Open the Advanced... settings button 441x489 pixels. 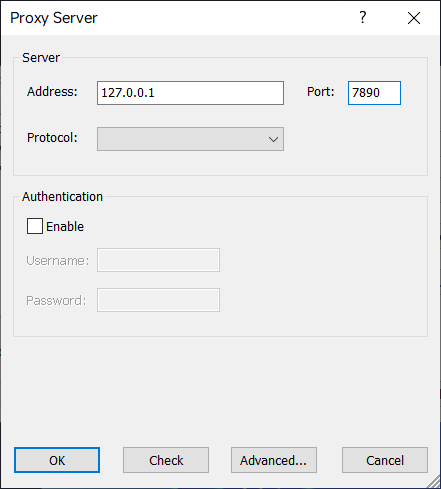click(274, 460)
